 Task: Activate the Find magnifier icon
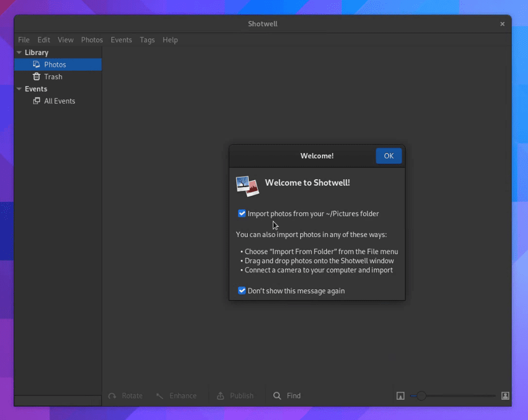coord(278,395)
